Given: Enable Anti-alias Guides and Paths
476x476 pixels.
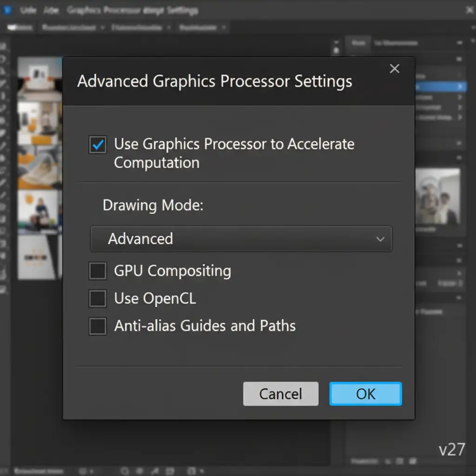Looking at the screenshot, I should [98, 326].
